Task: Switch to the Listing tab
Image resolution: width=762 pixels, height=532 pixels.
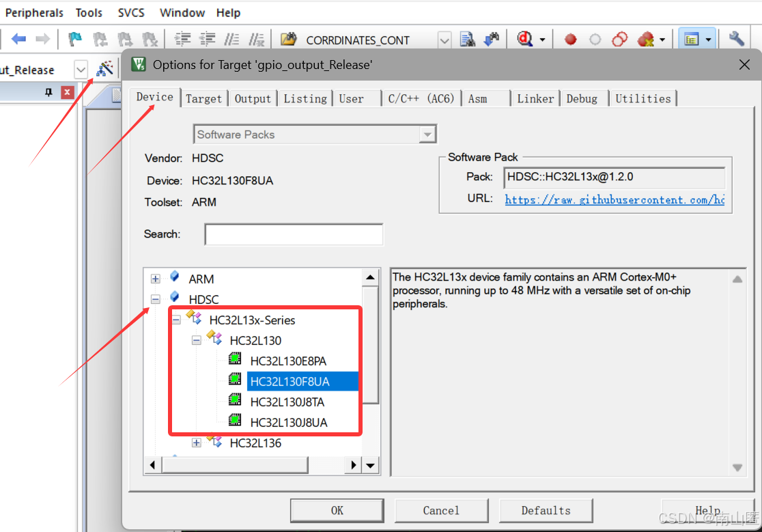Action: click(305, 98)
